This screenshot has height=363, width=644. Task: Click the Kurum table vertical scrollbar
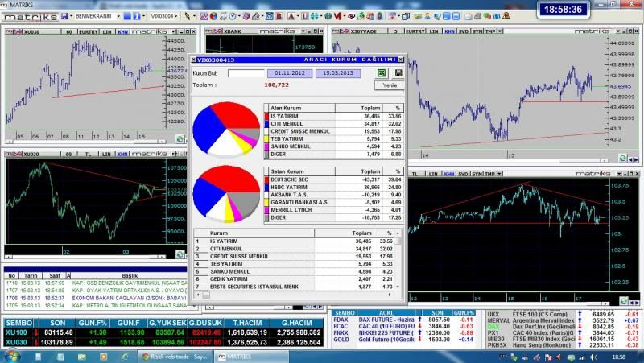click(398, 260)
